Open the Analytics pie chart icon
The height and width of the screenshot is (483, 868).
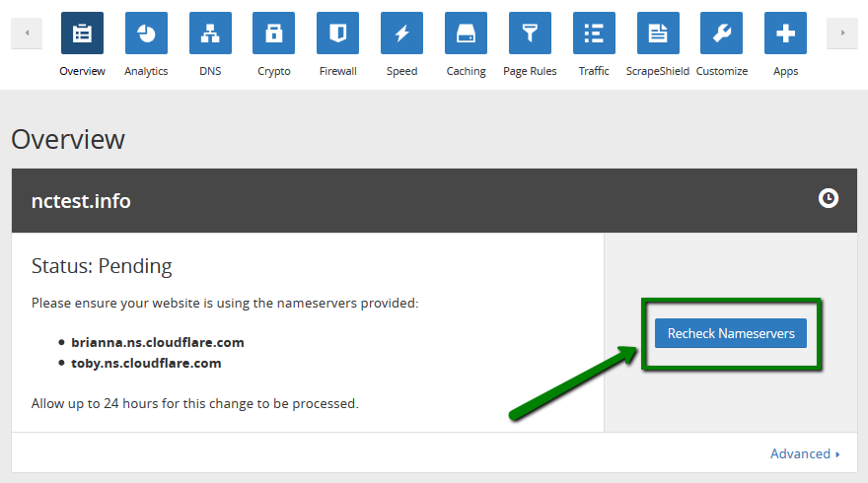[146, 33]
